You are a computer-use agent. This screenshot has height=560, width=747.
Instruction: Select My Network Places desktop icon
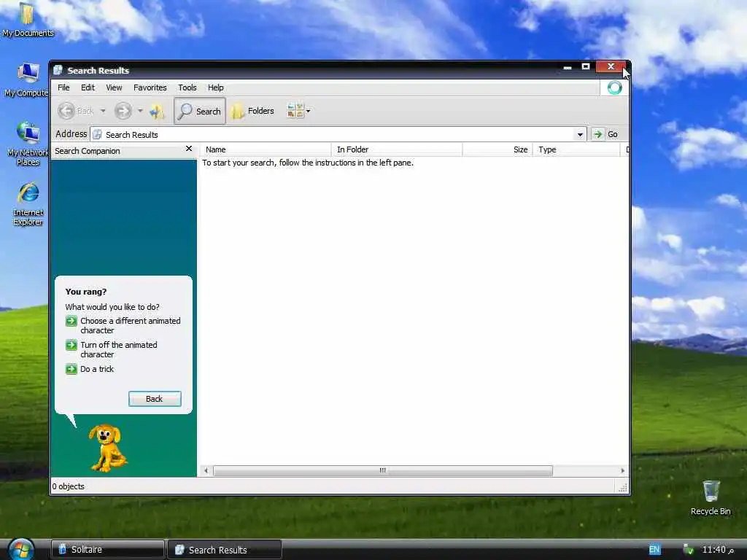(x=28, y=144)
